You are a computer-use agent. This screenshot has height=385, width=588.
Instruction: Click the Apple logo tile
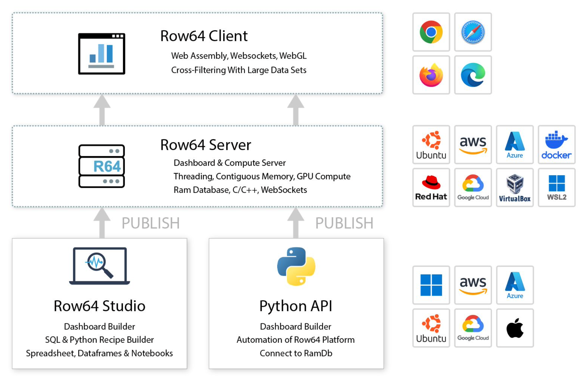(x=515, y=328)
